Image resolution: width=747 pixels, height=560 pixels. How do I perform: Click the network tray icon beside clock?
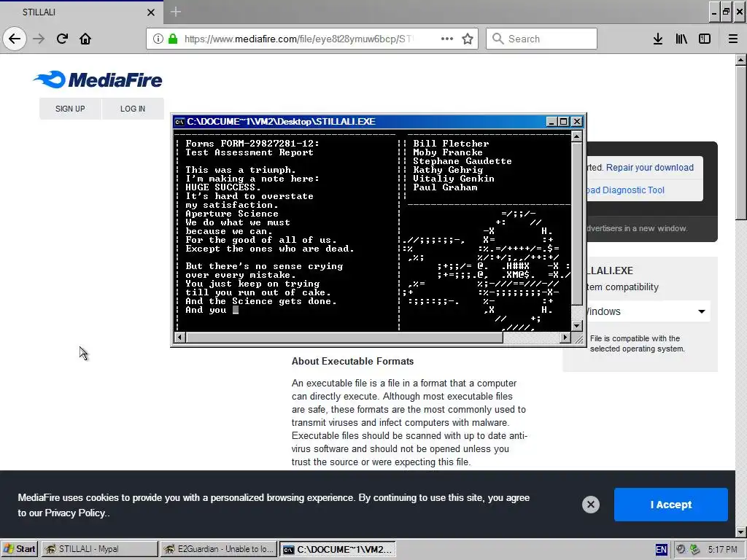pyautogui.click(x=694, y=550)
